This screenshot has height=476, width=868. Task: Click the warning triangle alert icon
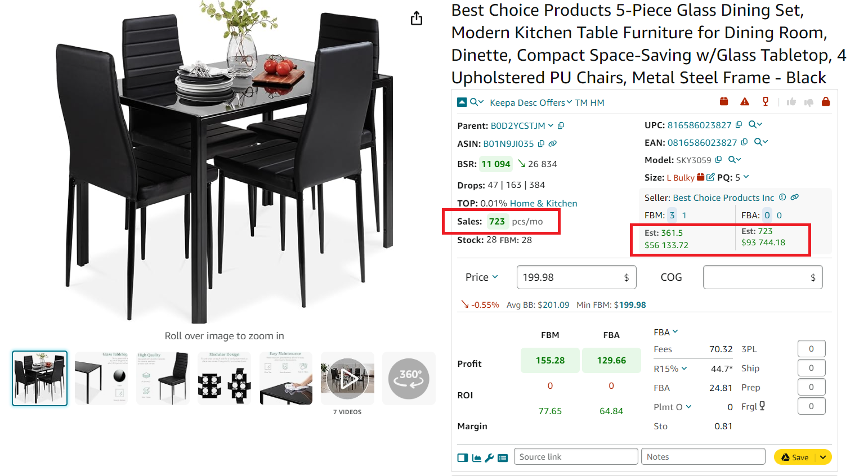pyautogui.click(x=745, y=101)
